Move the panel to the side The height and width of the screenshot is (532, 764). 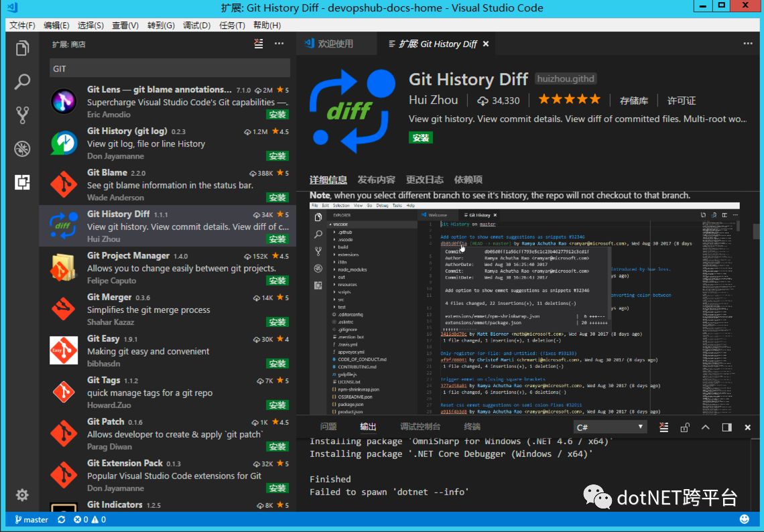[726, 427]
